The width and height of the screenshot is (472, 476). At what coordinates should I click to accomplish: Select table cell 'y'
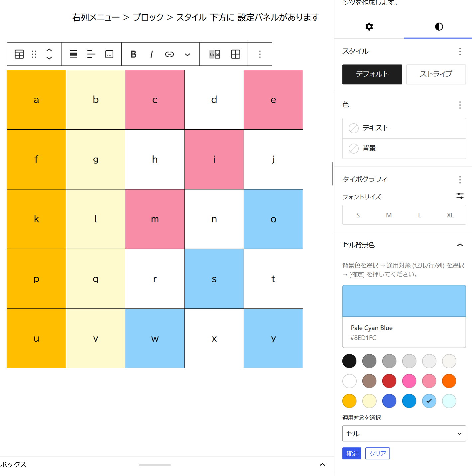click(x=273, y=338)
